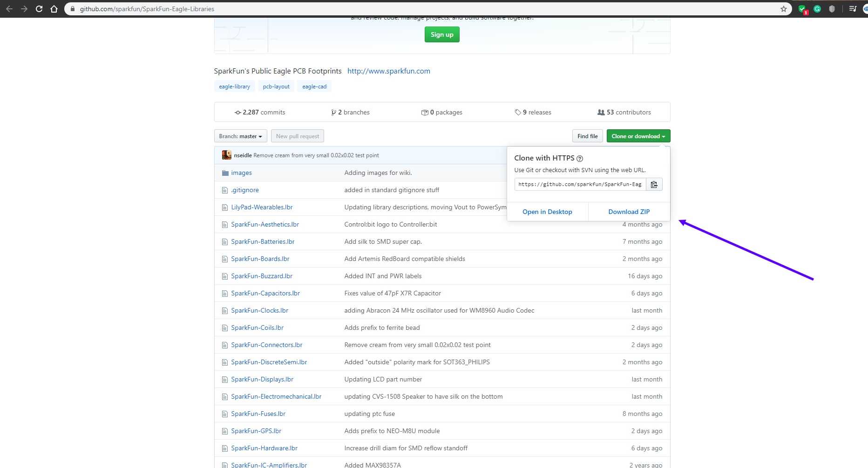Open SparkFun-Capacitors.lbr
The image size is (868, 468).
pos(265,293)
